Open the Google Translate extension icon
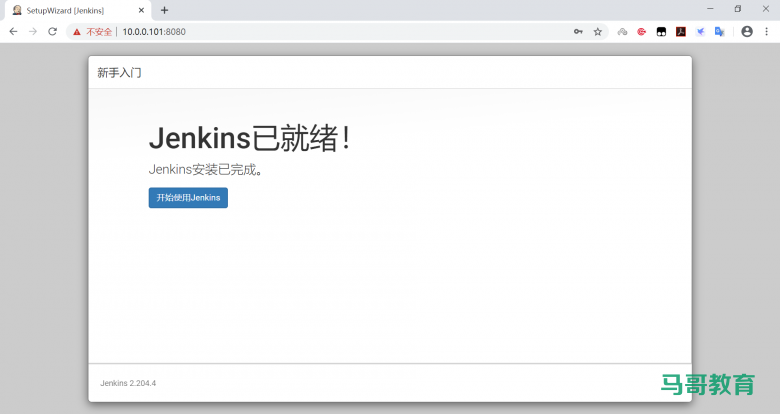 (x=720, y=32)
